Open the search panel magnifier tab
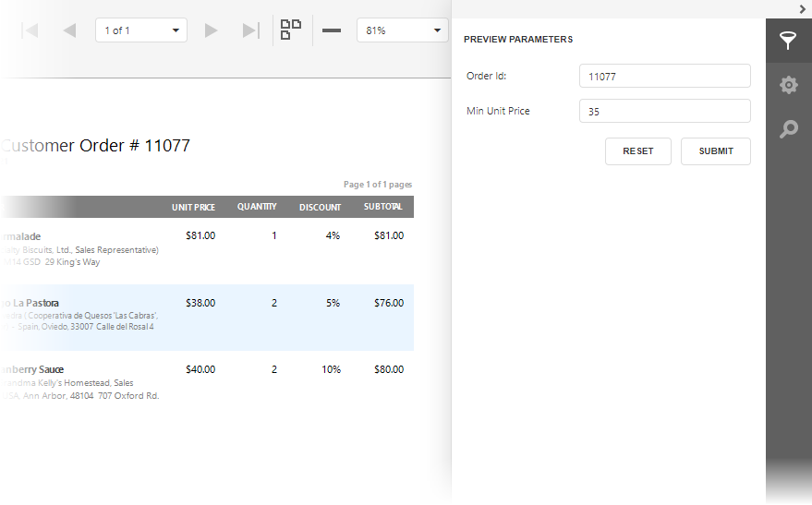812x505 pixels. click(x=788, y=129)
